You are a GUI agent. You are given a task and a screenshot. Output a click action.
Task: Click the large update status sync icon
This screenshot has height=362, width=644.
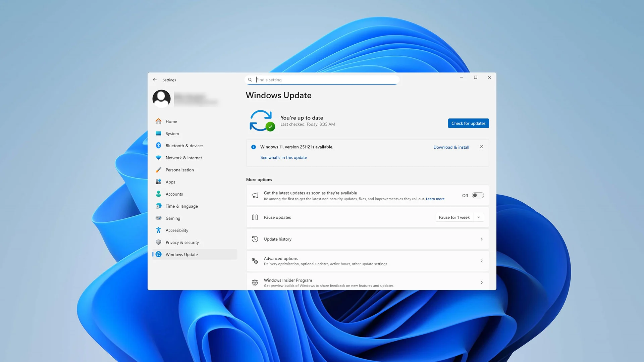[262, 120]
